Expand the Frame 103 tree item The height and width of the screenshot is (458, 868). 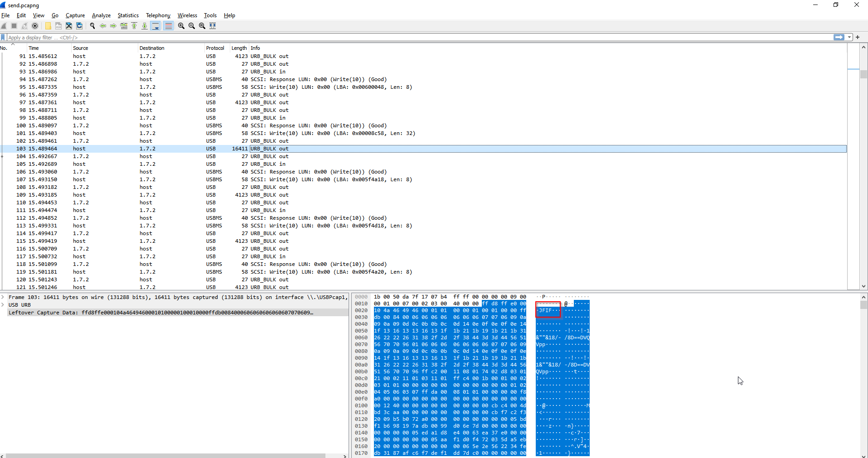pos(3,297)
